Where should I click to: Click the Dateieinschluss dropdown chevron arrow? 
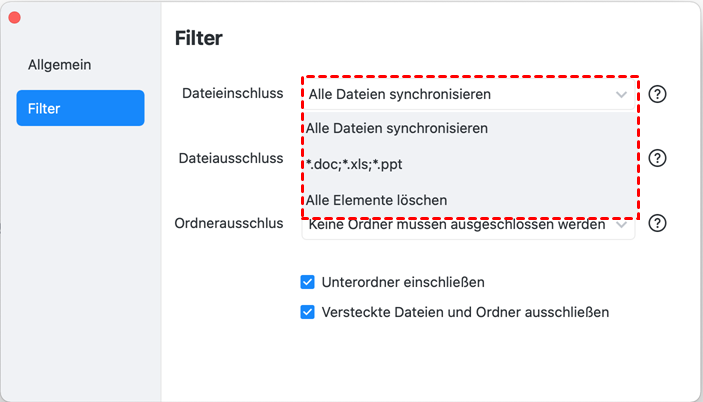(x=622, y=94)
